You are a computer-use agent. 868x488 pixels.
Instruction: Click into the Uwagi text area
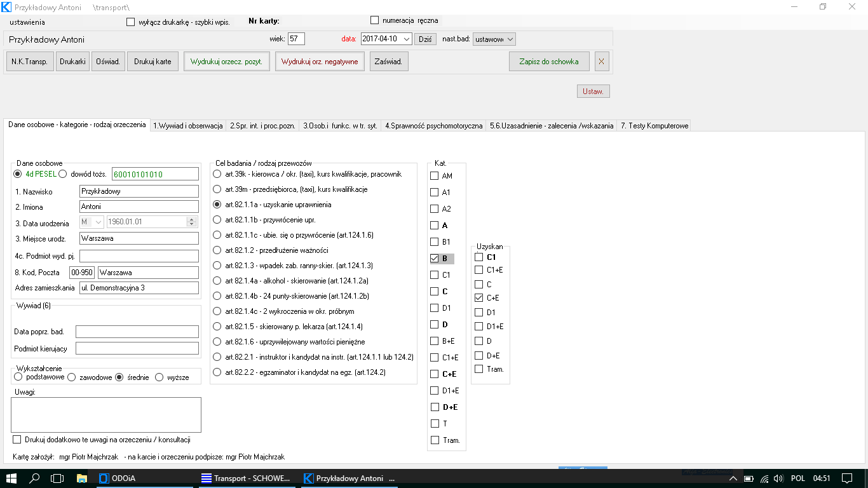coord(106,414)
